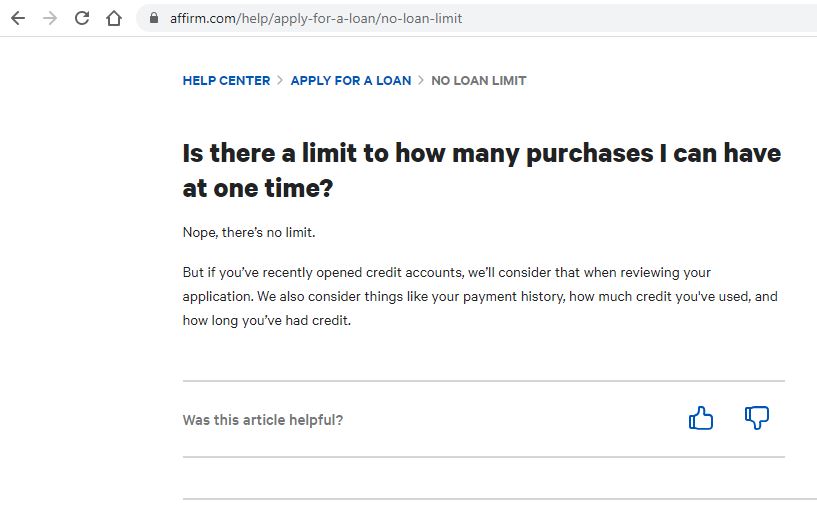
Task: Open the APPLY FOR A LOAN breadcrumb
Action: click(x=351, y=81)
